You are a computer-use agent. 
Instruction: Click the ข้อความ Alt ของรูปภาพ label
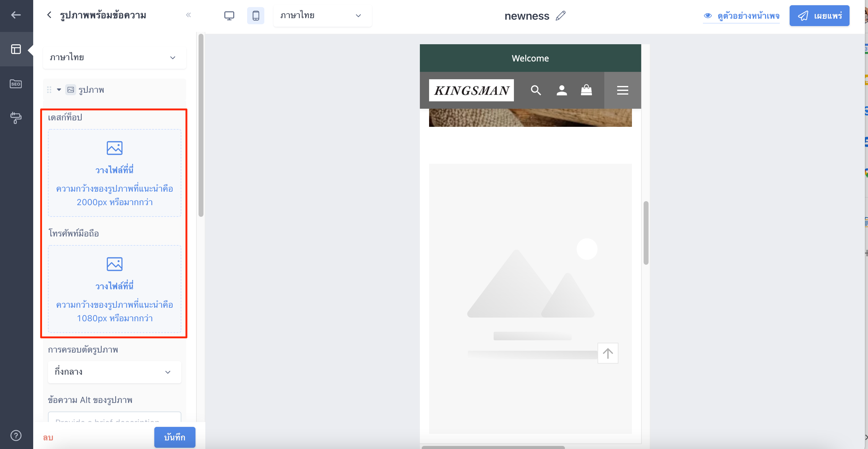[90, 400]
